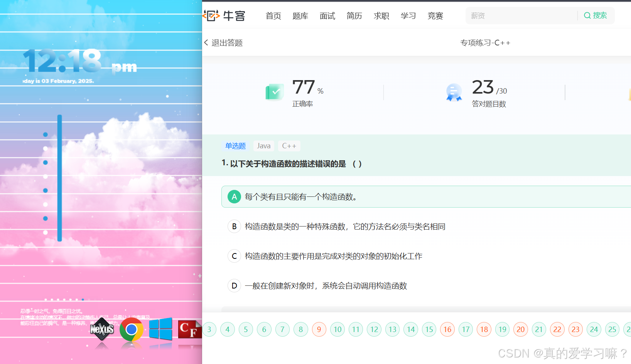Select question 9 from the number list

(x=319, y=329)
